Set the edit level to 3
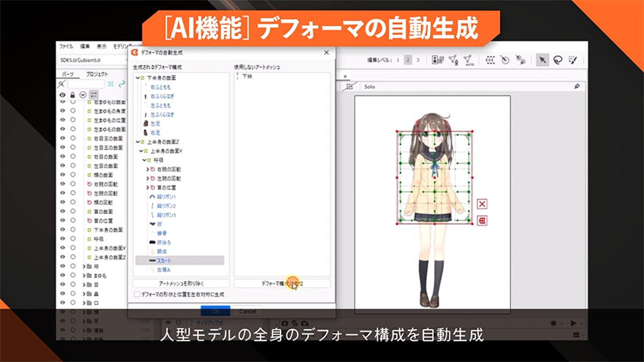 (x=418, y=60)
